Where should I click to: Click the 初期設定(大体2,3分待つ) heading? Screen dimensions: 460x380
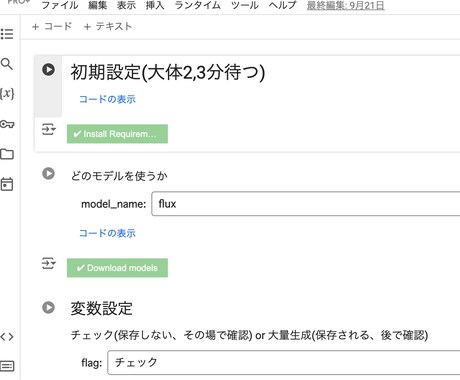click(x=168, y=72)
